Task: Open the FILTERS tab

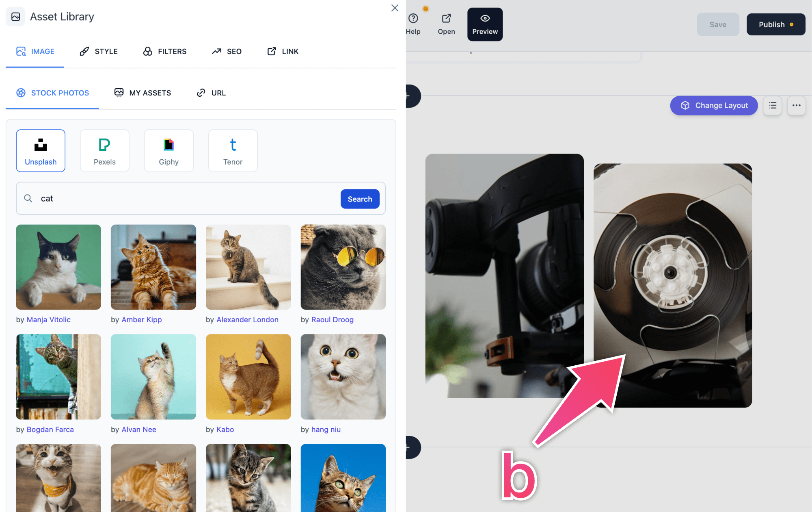Action: 165,52
